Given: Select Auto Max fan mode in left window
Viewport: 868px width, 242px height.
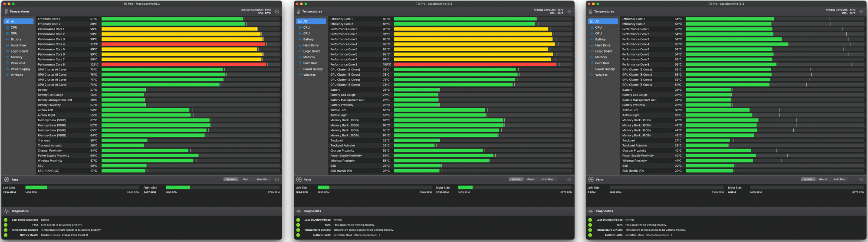Looking at the screenshot, I should point(262,179).
